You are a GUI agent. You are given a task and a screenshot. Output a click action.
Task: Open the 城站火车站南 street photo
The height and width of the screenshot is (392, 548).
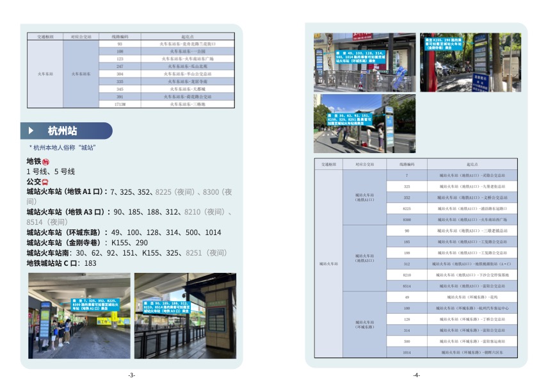coord(364,124)
